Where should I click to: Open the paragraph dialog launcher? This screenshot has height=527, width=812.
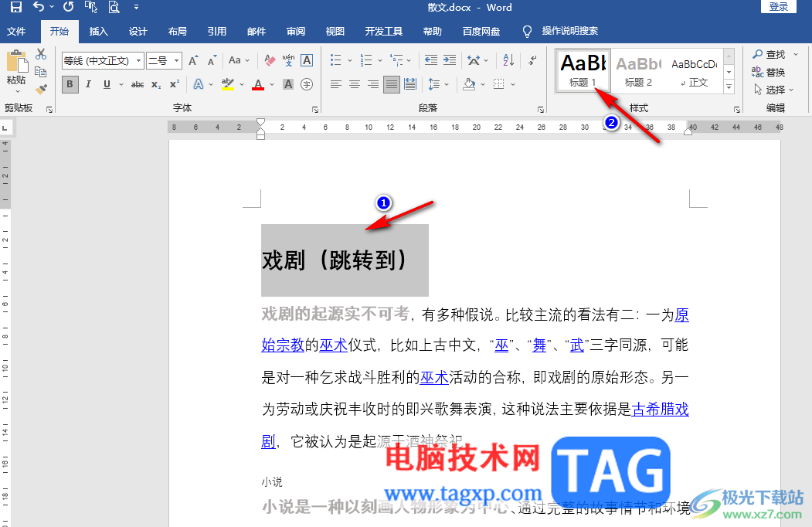tap(541, 109)
